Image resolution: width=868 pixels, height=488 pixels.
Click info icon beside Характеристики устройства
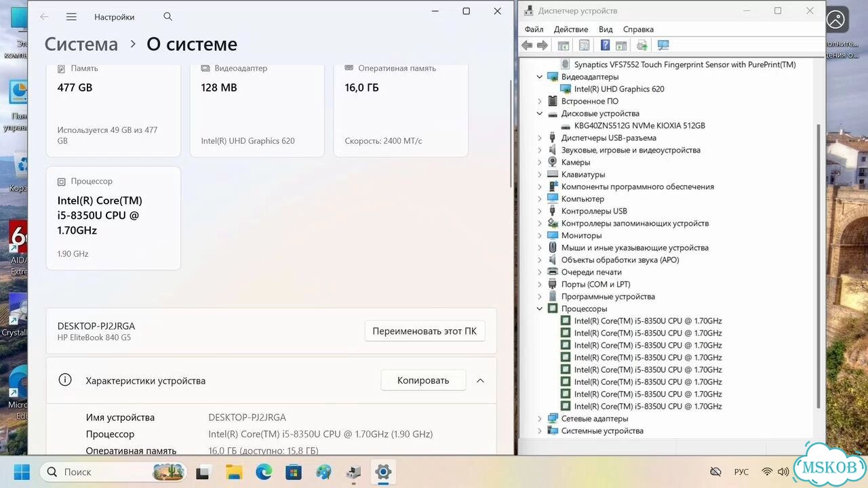[65, 380]
